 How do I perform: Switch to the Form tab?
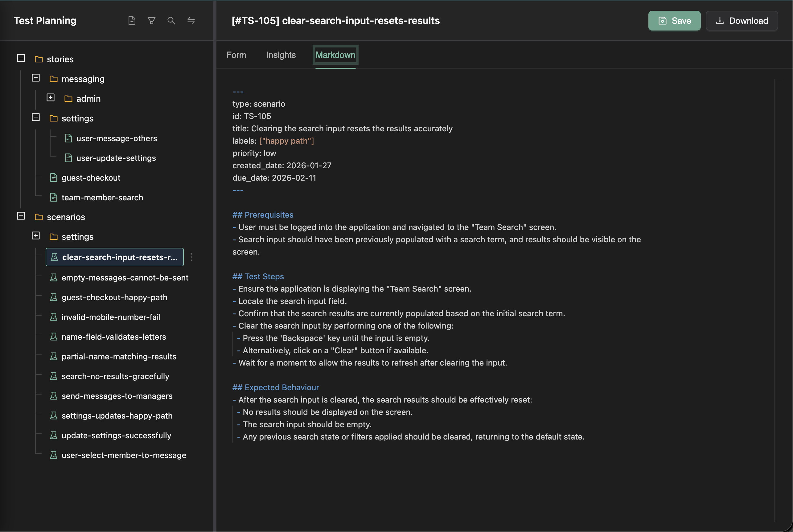236,55
